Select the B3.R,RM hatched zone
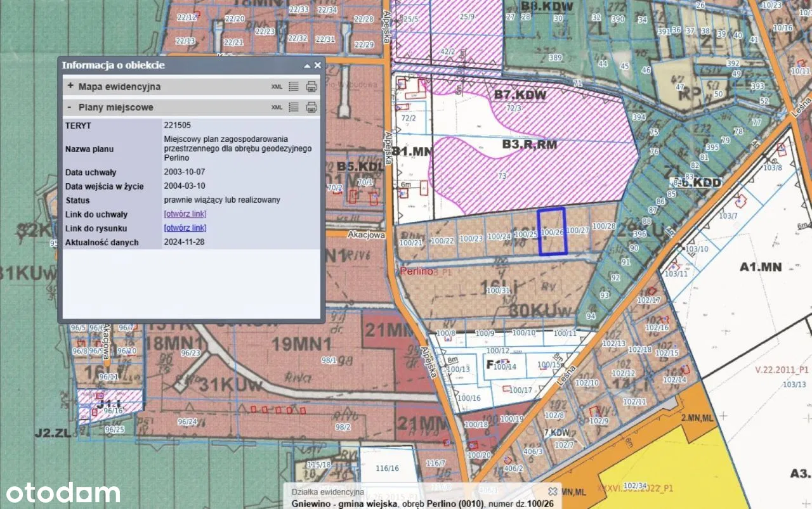Image resolution: width=812 pixels, height=509 pixels. [529, 145]
